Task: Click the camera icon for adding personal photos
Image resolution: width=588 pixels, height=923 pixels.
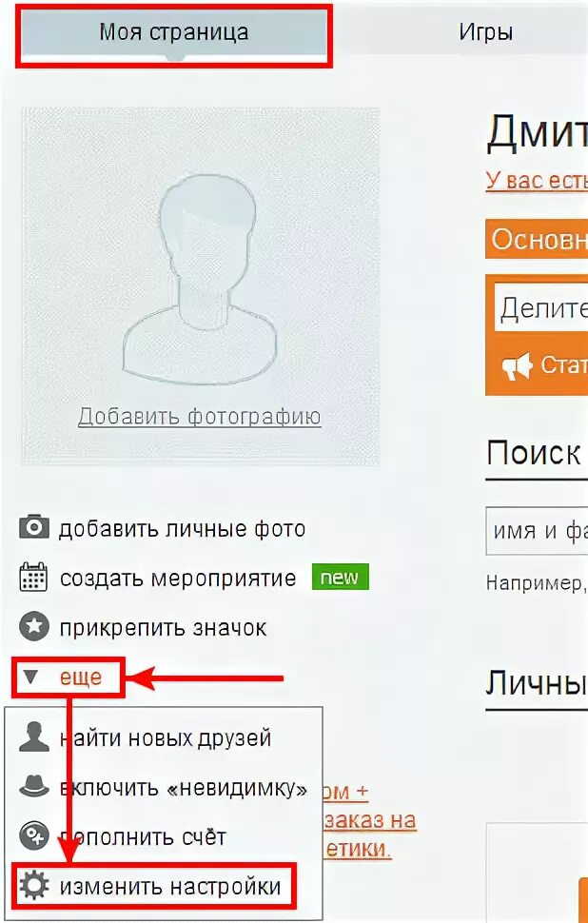Action: [x=34, y=527]
